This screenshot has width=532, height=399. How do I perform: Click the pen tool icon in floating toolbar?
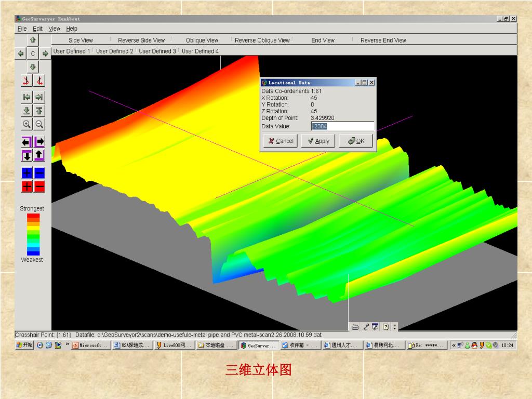pyautogui.click(x=365, y=327)
